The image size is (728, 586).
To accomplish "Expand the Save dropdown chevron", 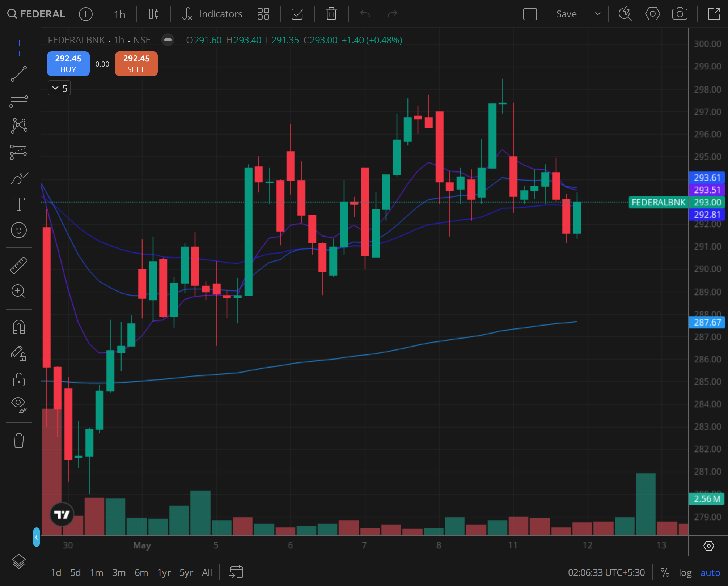I will (x=598, y=14).
